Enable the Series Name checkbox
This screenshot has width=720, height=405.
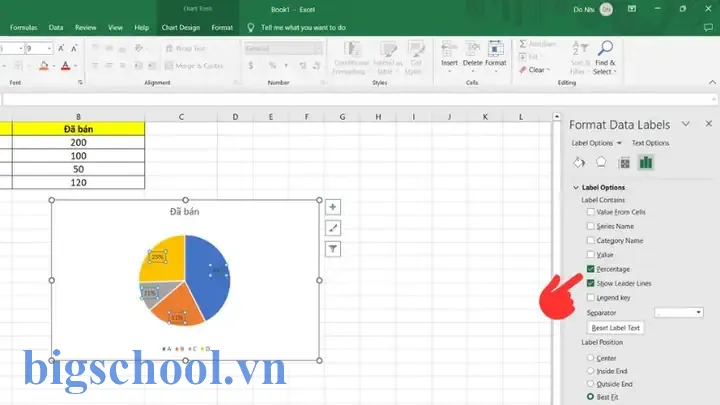click(591, 226)
